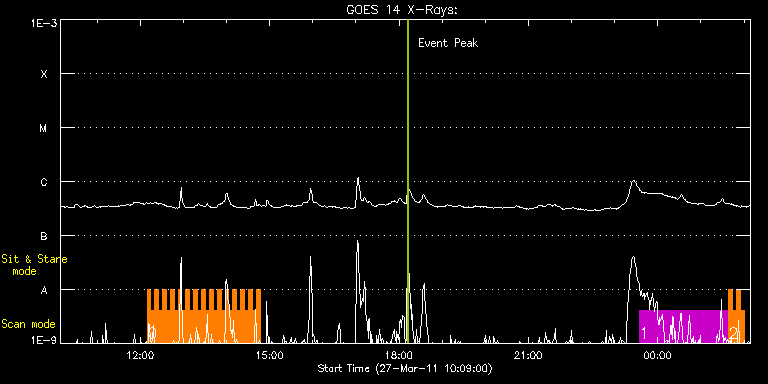Click the C flare class axis label
This screenshot has height=384, width=768.
pos(44,182)
